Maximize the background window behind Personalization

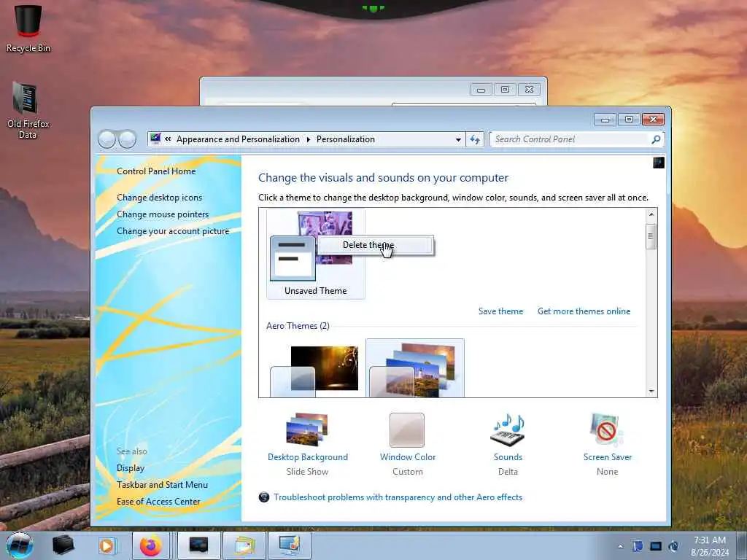pyautogui.click(x=505, y=90)
